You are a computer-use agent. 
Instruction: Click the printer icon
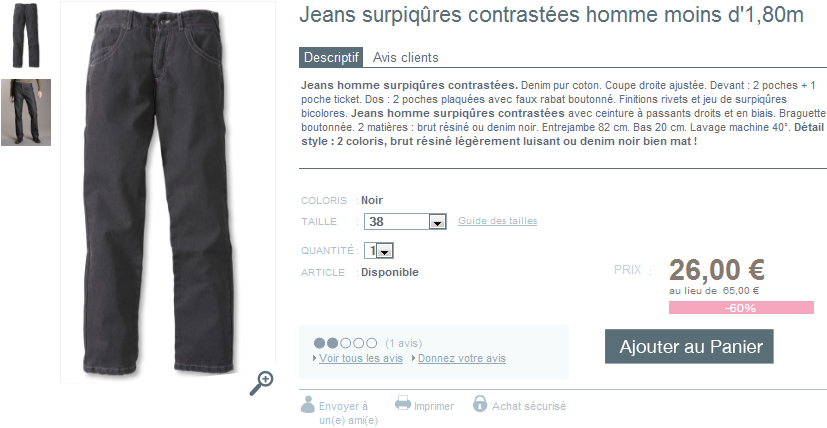[403, 404]
